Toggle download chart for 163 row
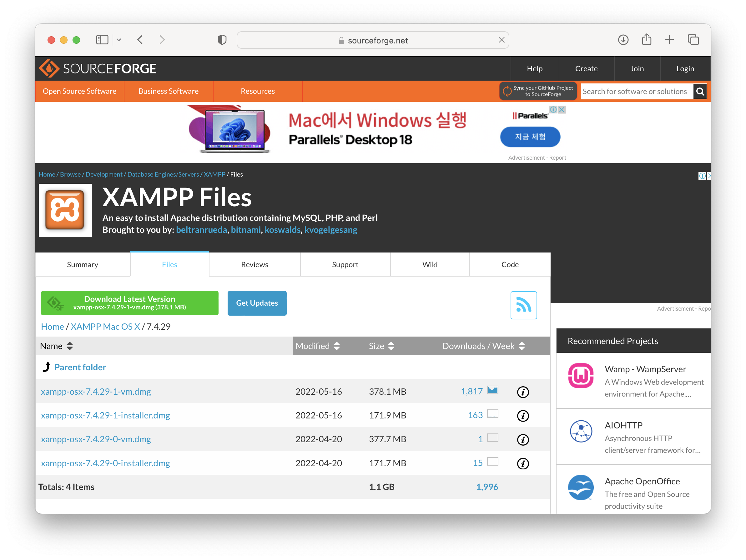Image resolution: width=746 pixels, height=560 pixels. [492, 414]
